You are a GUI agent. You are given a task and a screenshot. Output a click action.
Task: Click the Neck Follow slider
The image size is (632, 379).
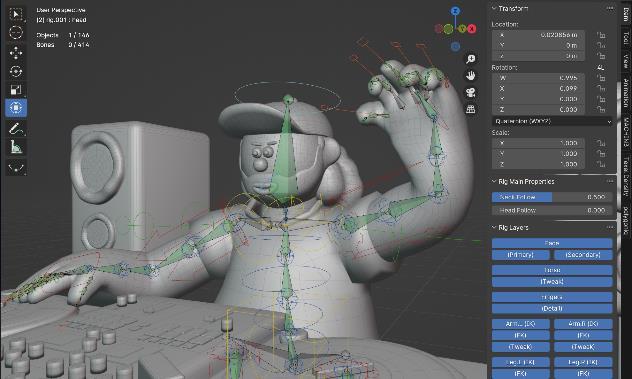pyautogui.click(x=552, y=197)
